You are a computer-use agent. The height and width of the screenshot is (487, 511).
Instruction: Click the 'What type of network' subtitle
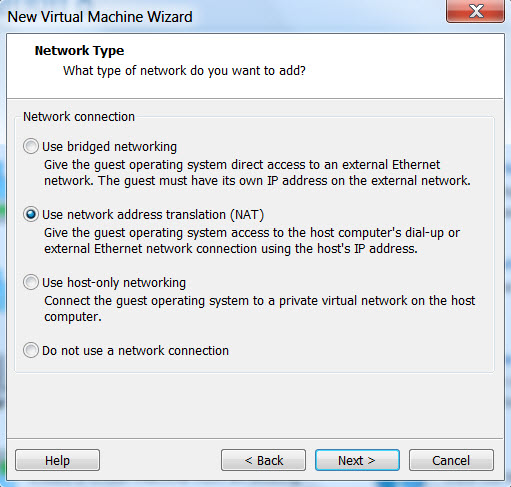[x=184, y=71]
